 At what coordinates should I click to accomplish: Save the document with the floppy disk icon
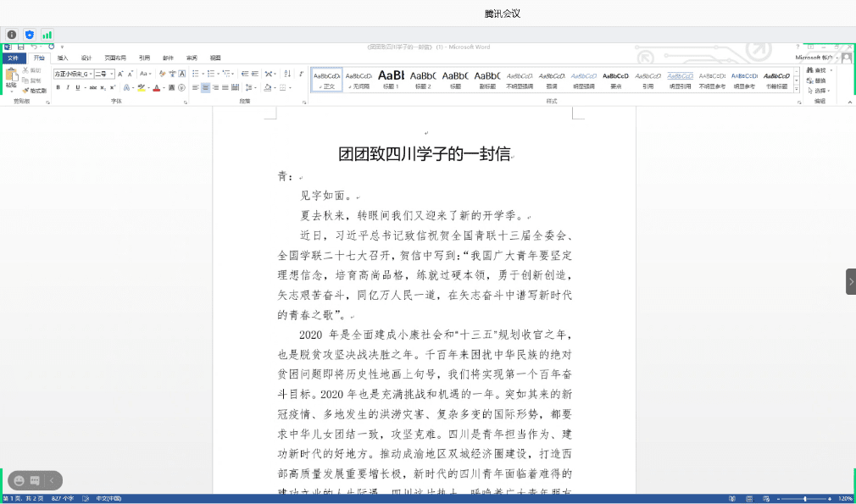[20, 47]
